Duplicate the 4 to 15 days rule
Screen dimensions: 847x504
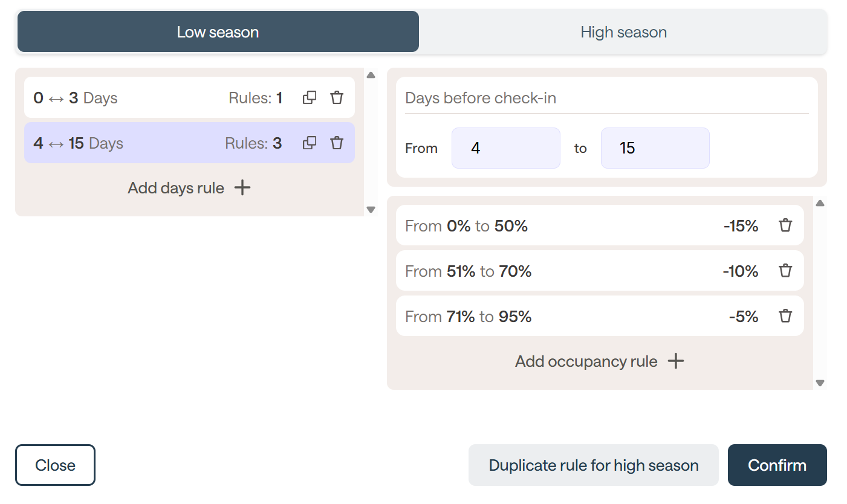pos(310,143)
